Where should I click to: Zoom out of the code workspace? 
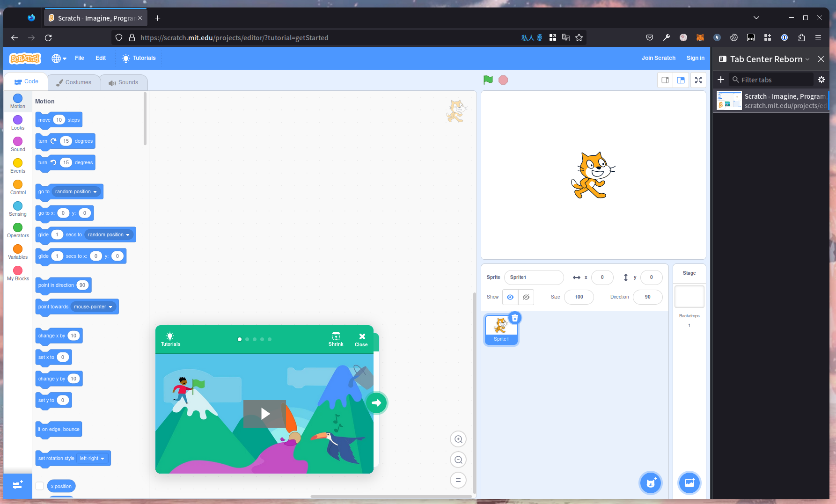point(458,460)
